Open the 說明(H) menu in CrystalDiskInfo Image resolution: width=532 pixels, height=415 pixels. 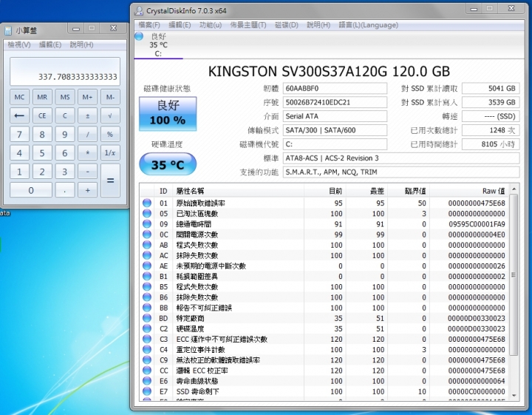click(318, 25)
